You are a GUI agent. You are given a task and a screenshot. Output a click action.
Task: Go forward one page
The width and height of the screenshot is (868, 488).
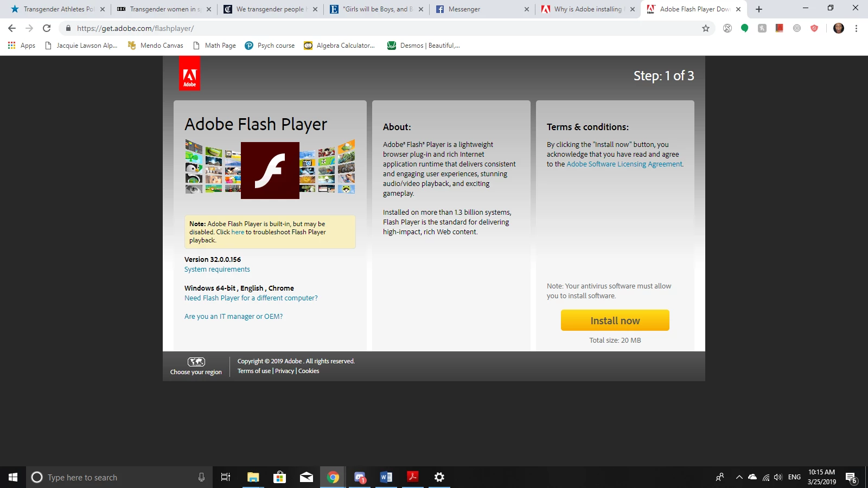click(x=29, y=28)
